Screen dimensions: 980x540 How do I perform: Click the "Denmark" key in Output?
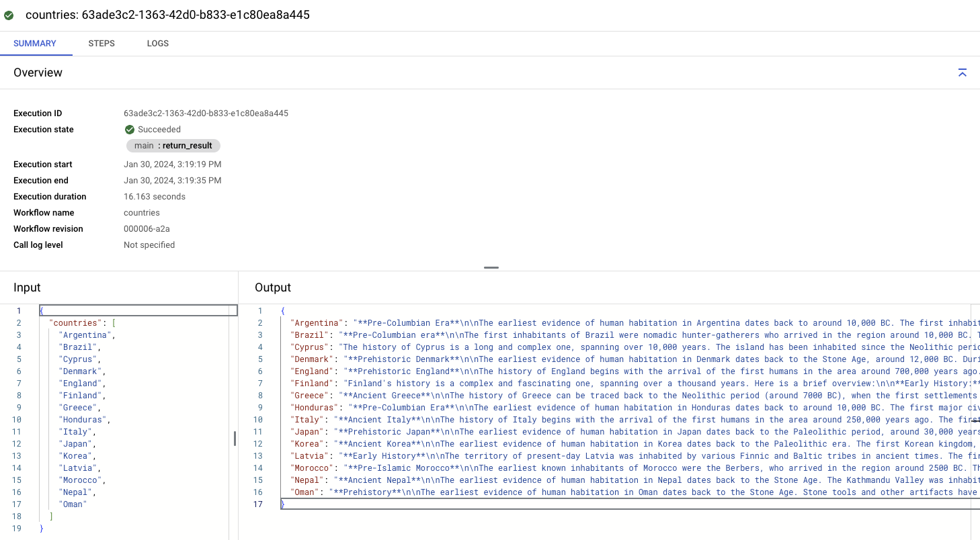pyautogui.click(x=313, y=359)
